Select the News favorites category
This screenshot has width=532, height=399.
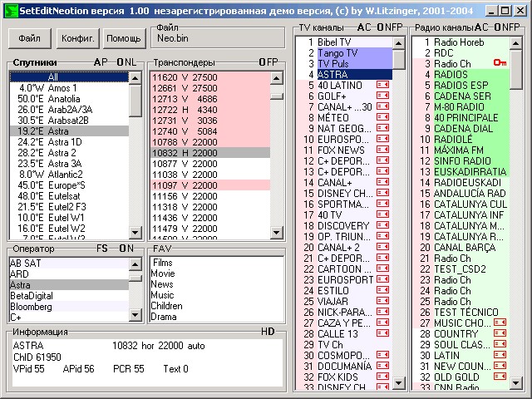click(163, 284)
